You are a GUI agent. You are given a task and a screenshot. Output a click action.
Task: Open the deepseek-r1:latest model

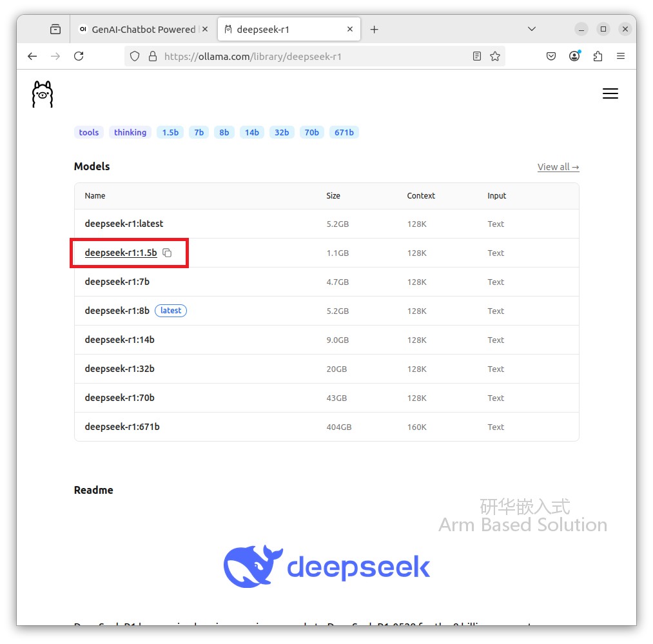(124, 224)
